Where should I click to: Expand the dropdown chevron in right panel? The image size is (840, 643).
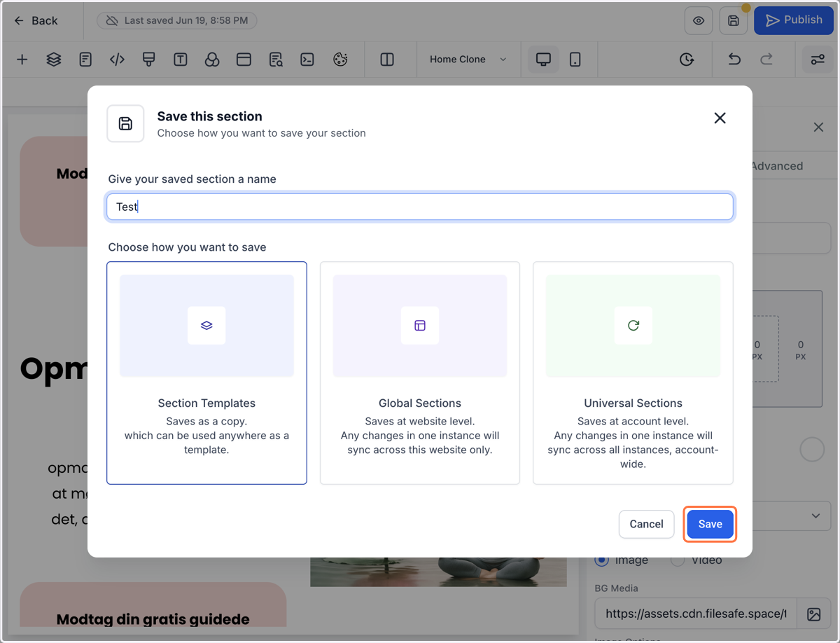(816, 516)
